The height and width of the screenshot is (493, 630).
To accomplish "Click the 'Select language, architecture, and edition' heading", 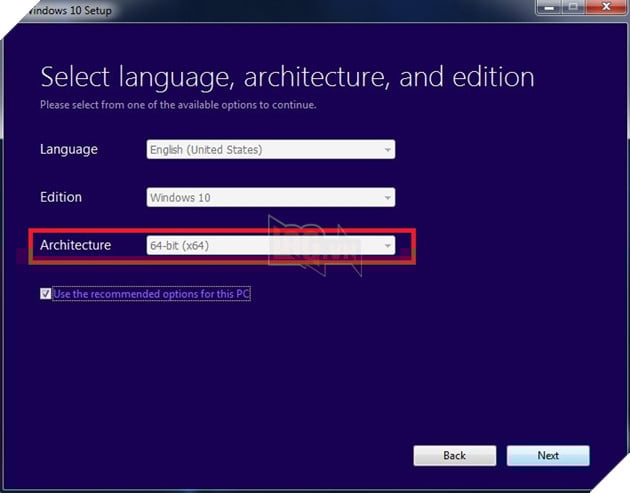I will point(287,77).
